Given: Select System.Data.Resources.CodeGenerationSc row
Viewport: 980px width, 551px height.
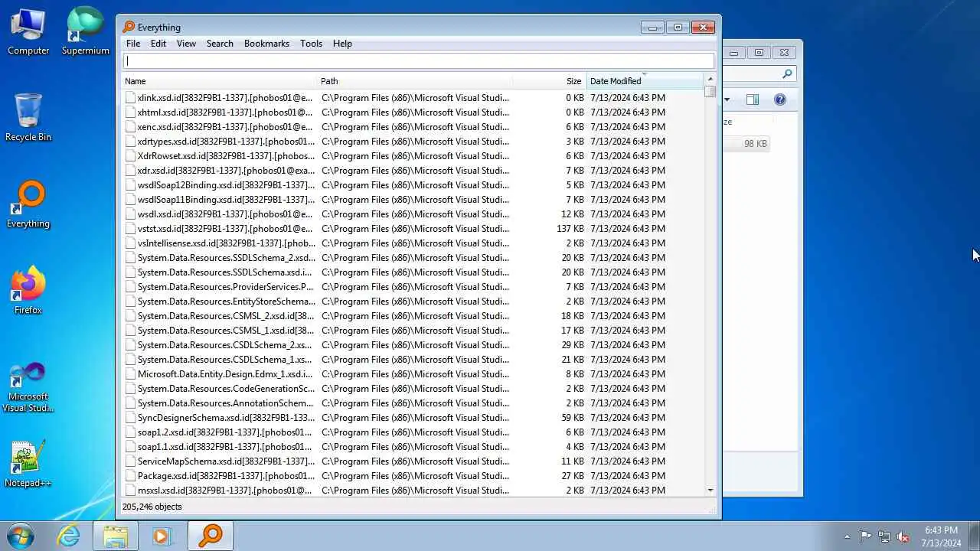Looking at the screenshot, I should coord(413,389).
